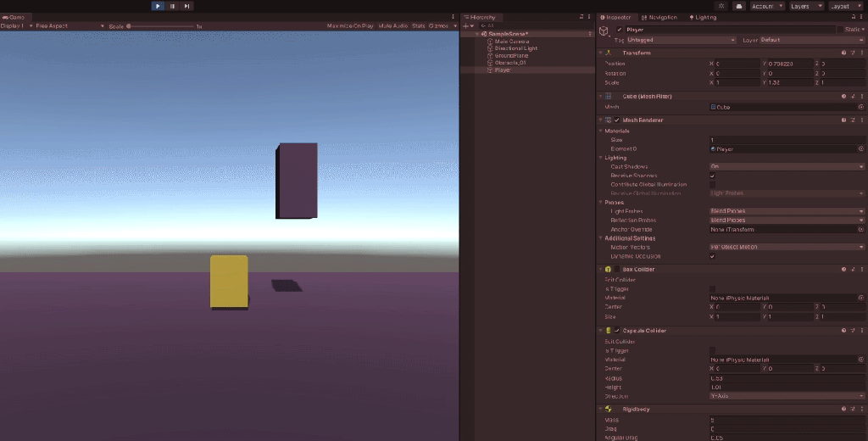Screen dimensions: 868x441
Task: Toggle the Static checkbox
Action: 840,30
